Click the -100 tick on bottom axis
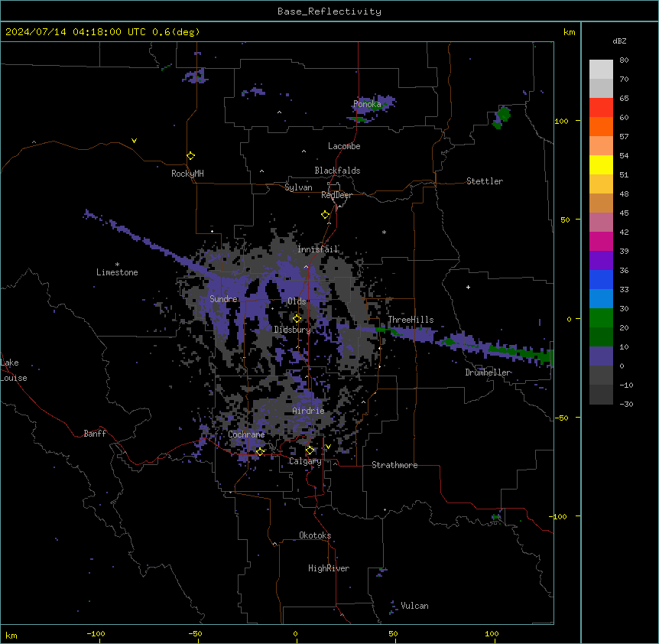This screenshot has width=659, height=644. pyautogui.click(x=96, y=633)
